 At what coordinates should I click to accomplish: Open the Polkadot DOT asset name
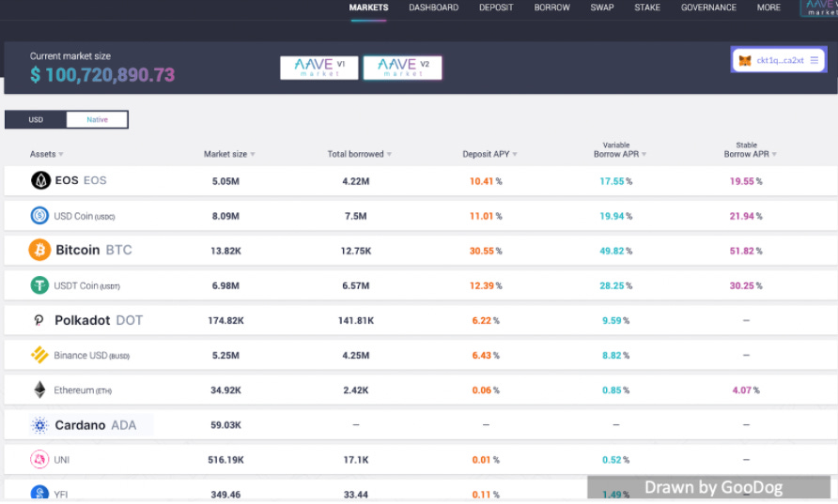pyautogui.click(x=99, y=320)
